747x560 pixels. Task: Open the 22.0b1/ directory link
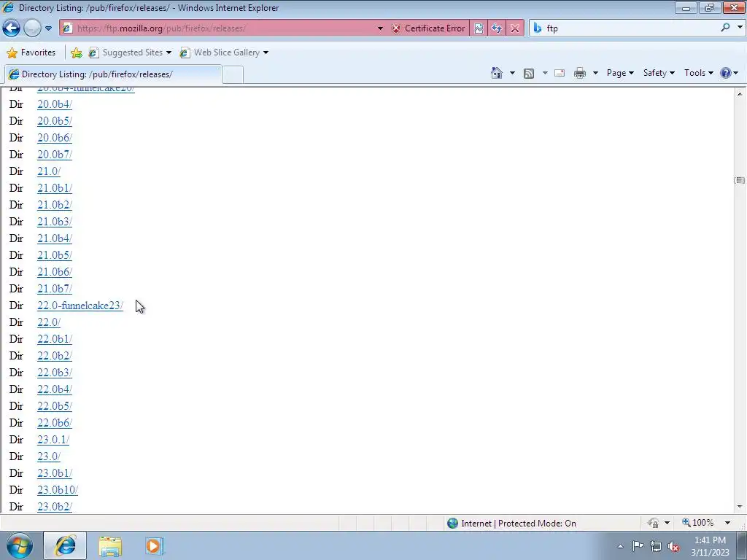point(55,339)
